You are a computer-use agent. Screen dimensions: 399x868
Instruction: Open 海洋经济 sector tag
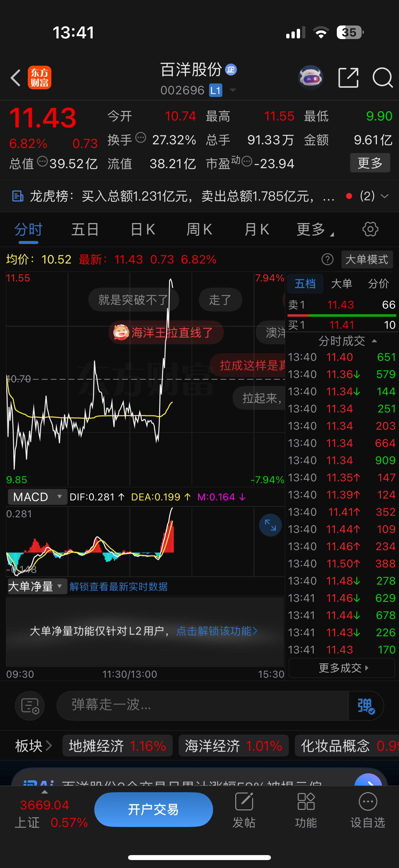coord(234,746)
